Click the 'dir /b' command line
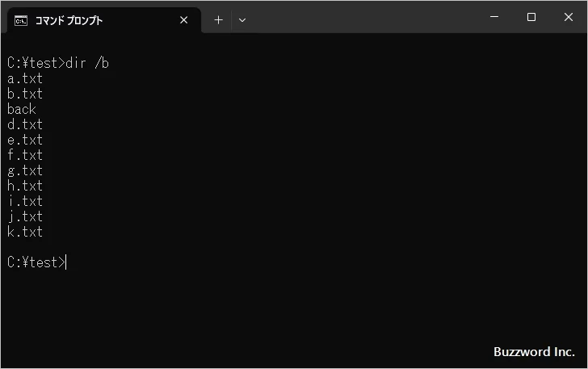 [57, 63]
